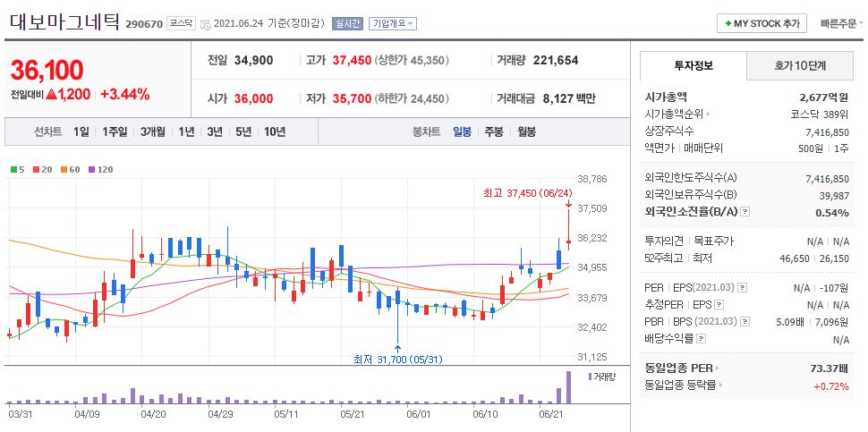This screenshot has height=432, width=868.
Task: Click the 전일 value 34,900
Action: tap(253, 60)
